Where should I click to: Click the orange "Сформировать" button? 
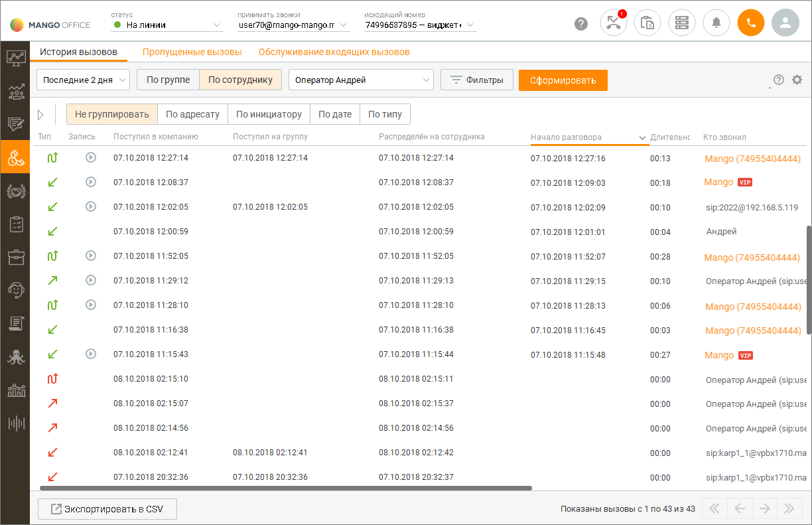coord(563,80)
